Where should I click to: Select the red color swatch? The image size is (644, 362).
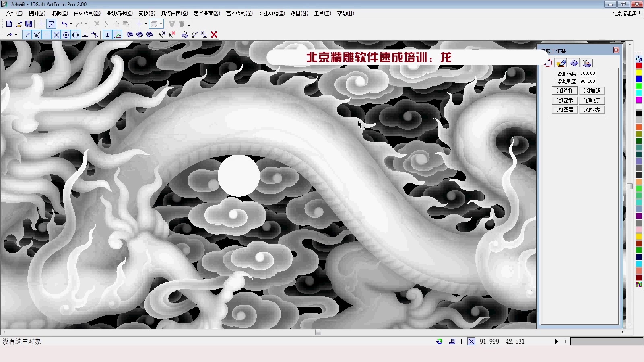coord(639,66)
